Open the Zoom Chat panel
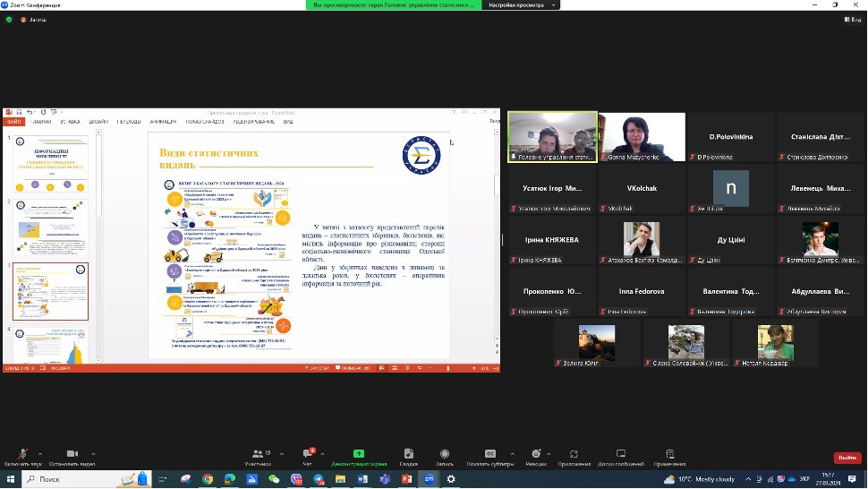Image resolution: width=868 pixels, height=489 pixels. pos(307,456)
